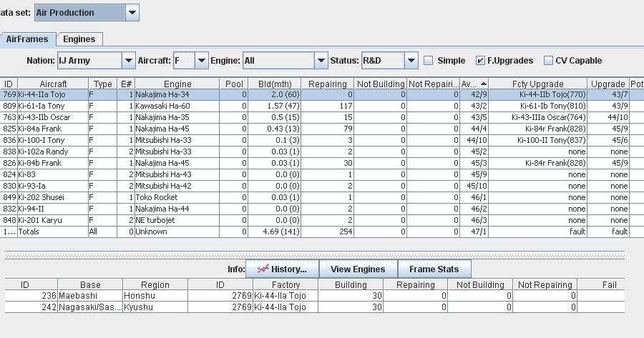Select the Ki-94-II aircraft row

point(322,209)
